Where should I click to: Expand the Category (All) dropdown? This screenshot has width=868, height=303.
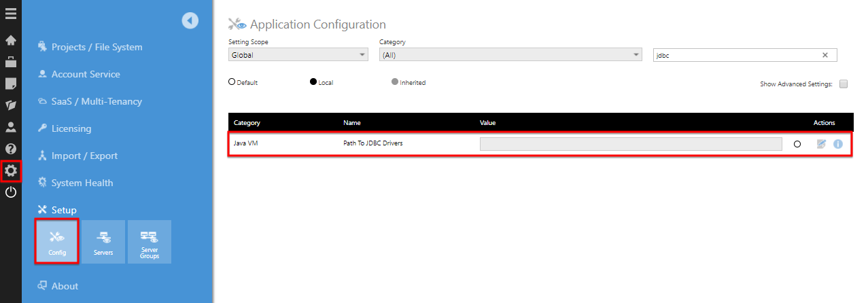tap(510, 55)
